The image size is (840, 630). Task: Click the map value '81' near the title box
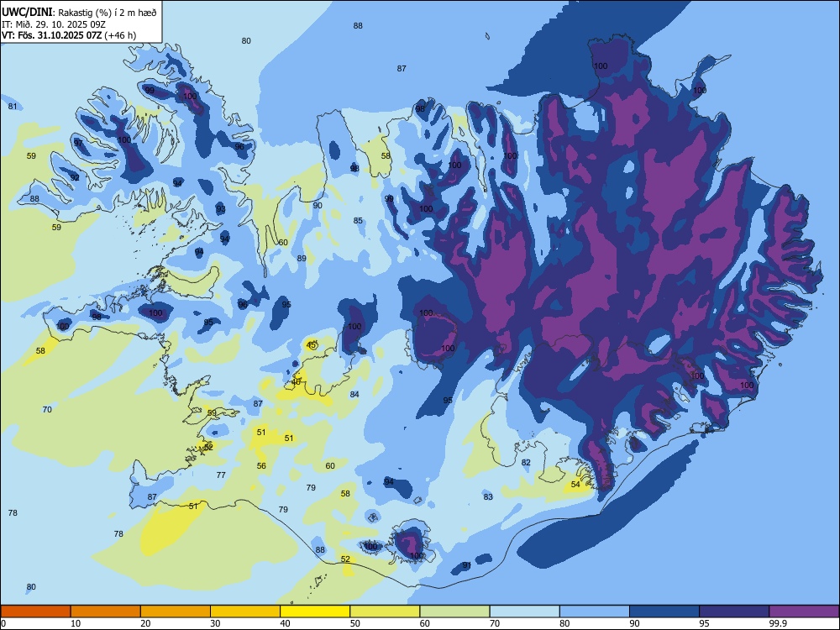click(x=13, y=107)
